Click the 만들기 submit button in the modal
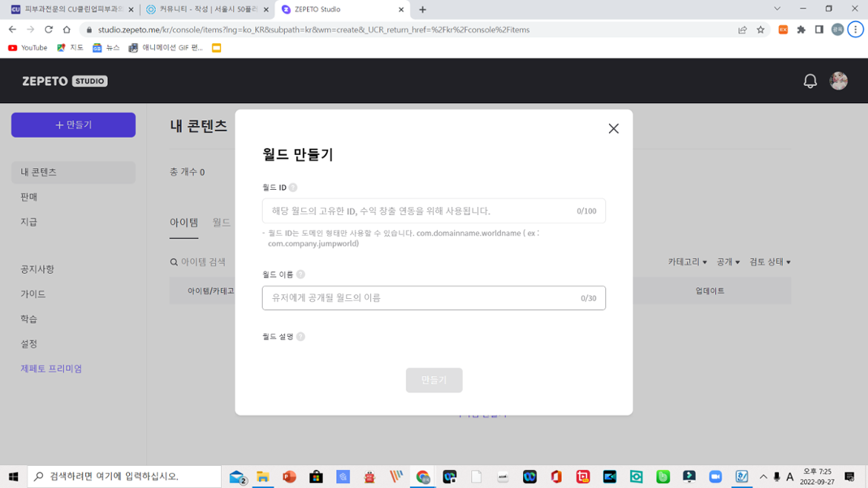The height and width of the screenshot is (488, 868). (434, 380)
